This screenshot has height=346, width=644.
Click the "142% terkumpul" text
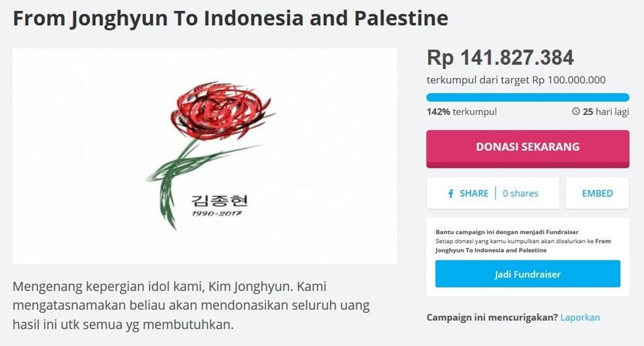point(461,111)
